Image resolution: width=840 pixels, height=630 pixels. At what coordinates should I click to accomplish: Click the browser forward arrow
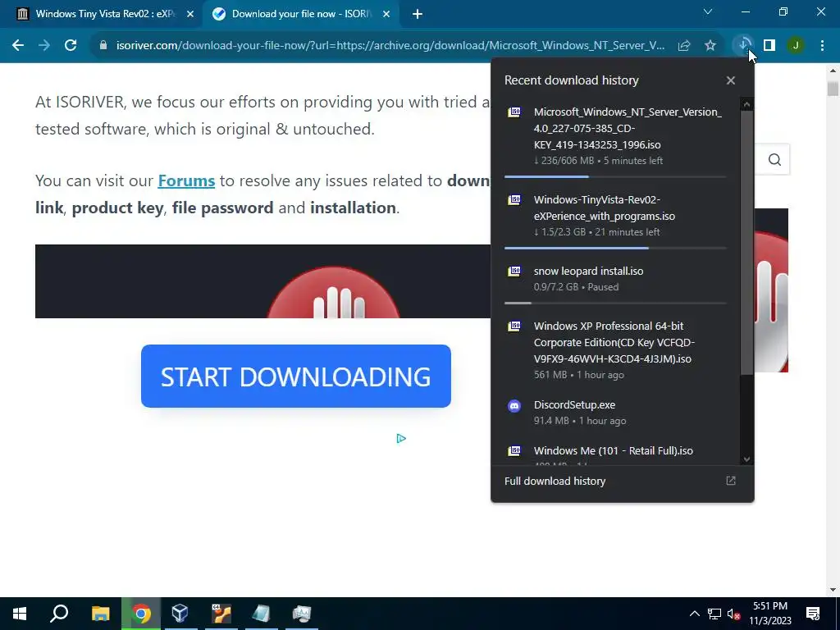pyautogui.click(x=44, y=46)
